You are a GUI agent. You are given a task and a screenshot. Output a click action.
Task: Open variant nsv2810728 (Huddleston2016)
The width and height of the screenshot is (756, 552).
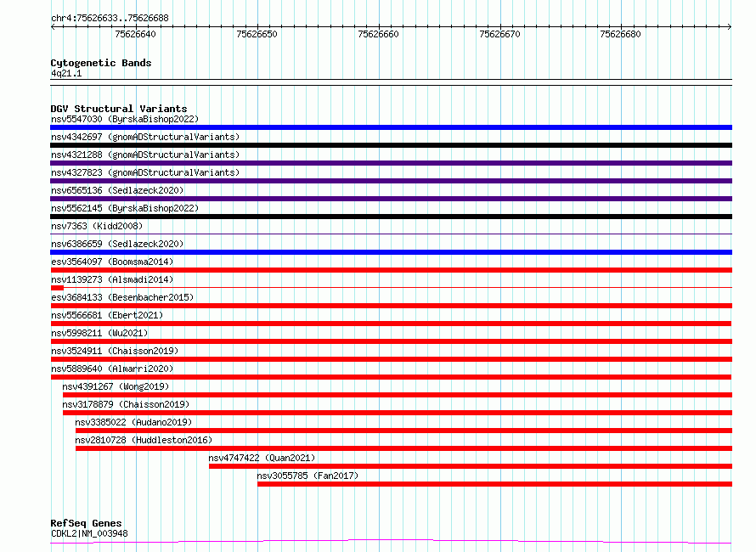click(x=144, y=440)
